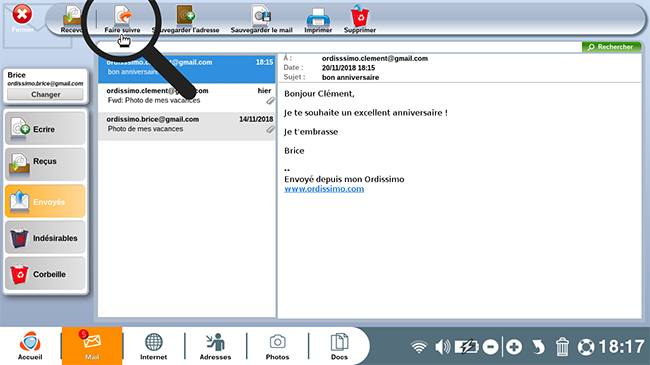Open the www.ordissimo.com link
Screen dimensions: 650x365
tap(324, 189)
